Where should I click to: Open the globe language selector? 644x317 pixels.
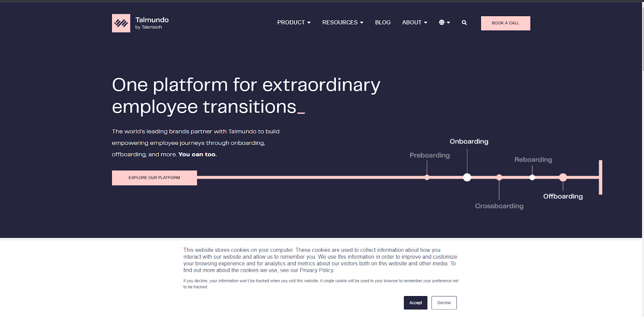click(444, 23)
